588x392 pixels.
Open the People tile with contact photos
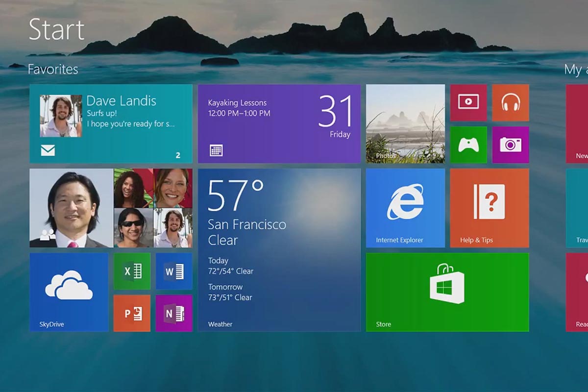click(111, 208)
